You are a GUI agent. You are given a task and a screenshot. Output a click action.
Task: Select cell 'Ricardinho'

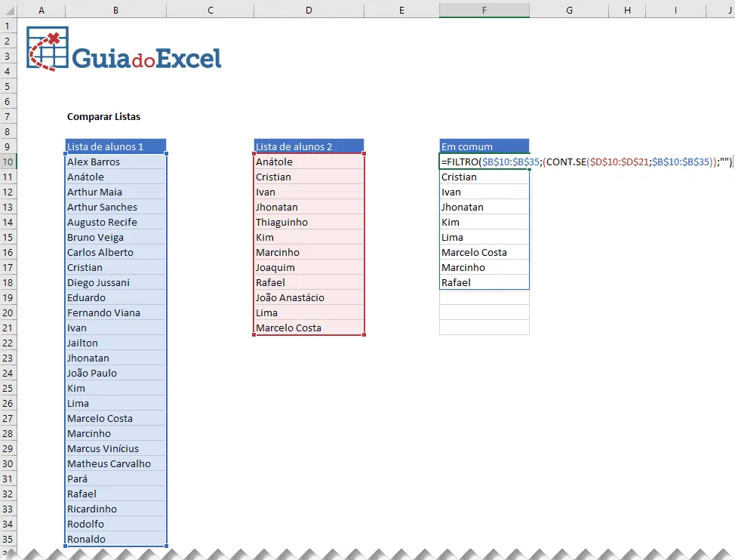tap(115, 509)
